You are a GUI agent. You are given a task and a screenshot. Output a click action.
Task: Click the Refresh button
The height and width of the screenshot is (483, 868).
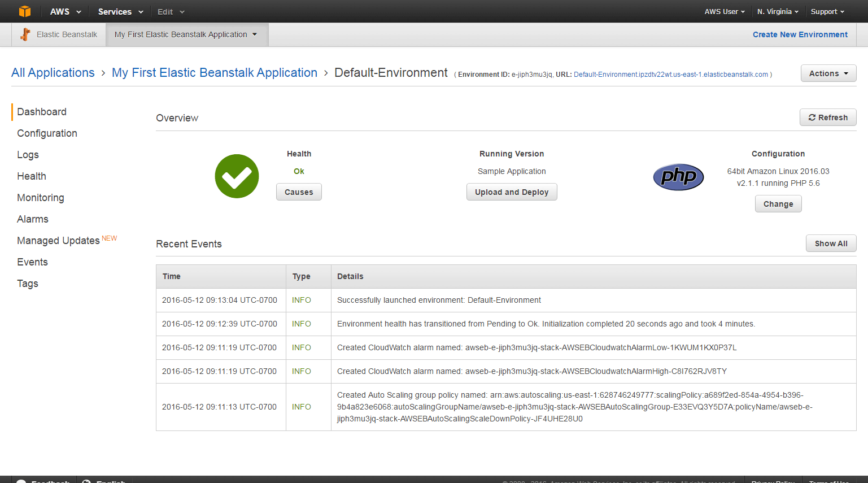[828, 118]
